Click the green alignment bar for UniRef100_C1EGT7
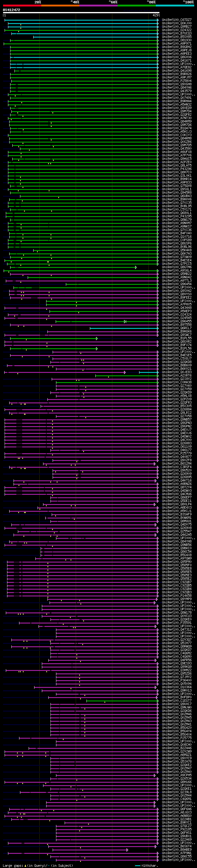The width and height of the screenshot is (197, 868). (x=123, y=700)
